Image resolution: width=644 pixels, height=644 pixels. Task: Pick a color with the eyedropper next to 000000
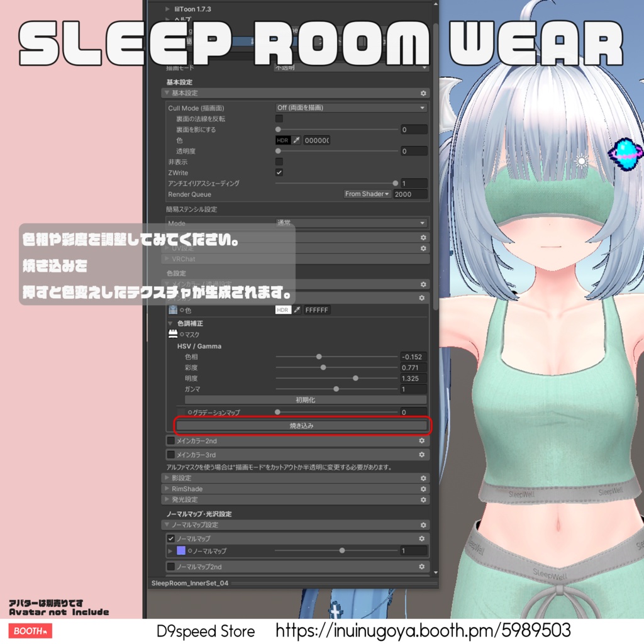coord(295,140)
